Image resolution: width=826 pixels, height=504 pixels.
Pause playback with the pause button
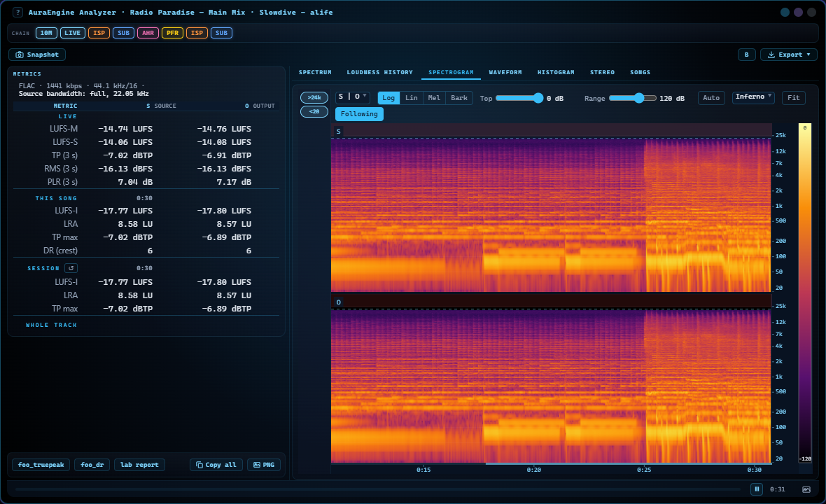[x=757, y=489]
